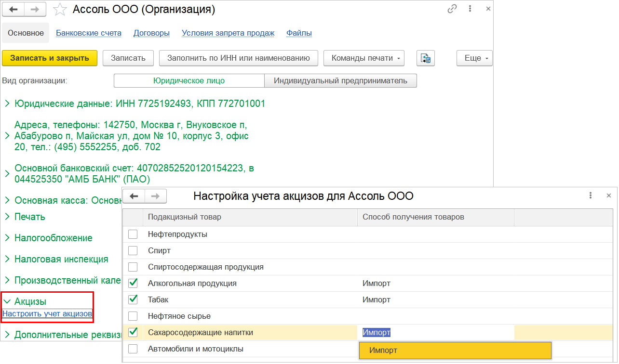Choose Импорт from the yellow dropdown list
The width and height of the screenshot is (619, 364).
[x=455, y=351]
